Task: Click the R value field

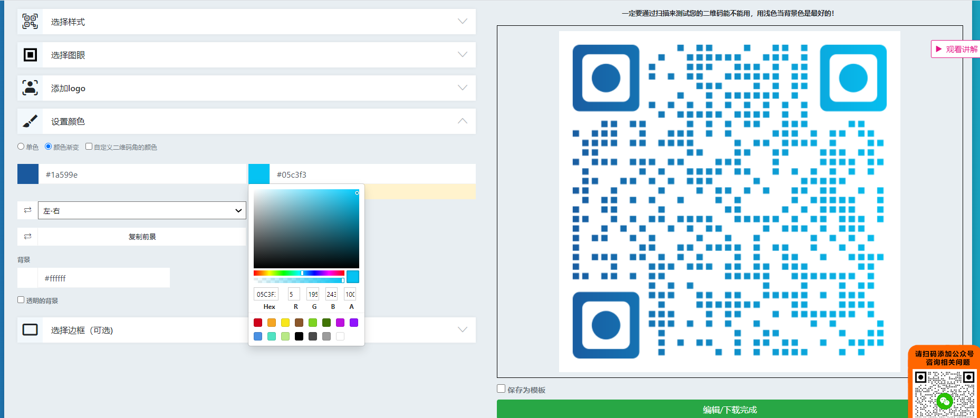Action: point(294,294)
